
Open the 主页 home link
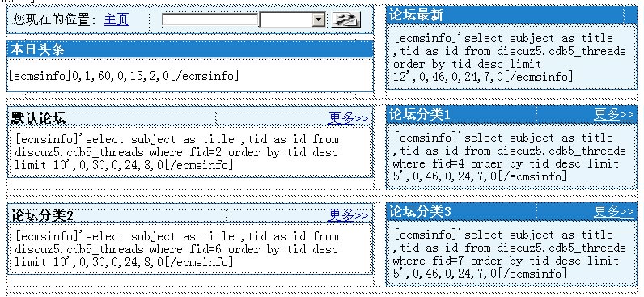(117, 19)
